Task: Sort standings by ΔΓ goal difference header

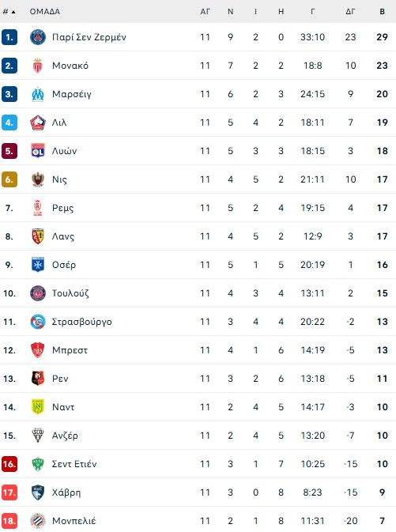Action: coord(350,12)
